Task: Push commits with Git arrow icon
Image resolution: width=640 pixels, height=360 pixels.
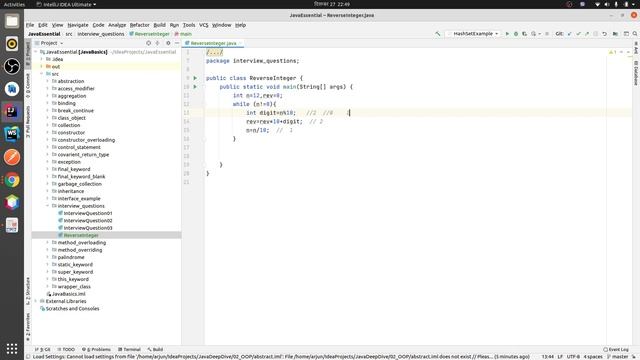Action: [587, 34]
